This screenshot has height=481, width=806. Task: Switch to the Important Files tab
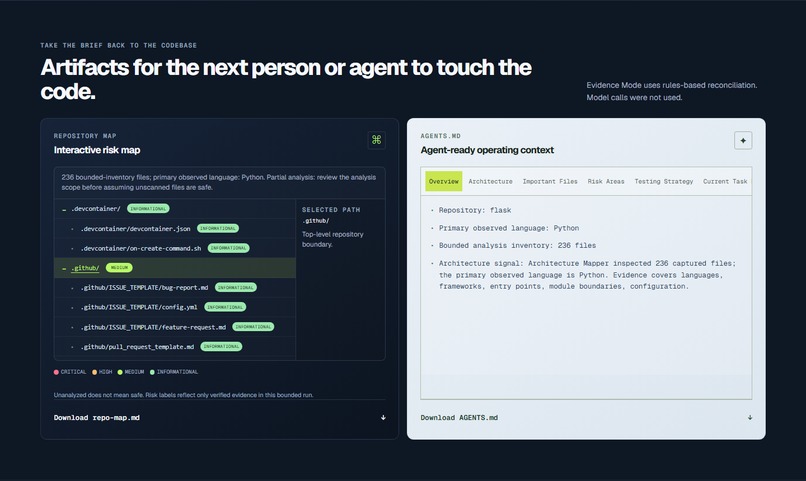click(550, 181)
